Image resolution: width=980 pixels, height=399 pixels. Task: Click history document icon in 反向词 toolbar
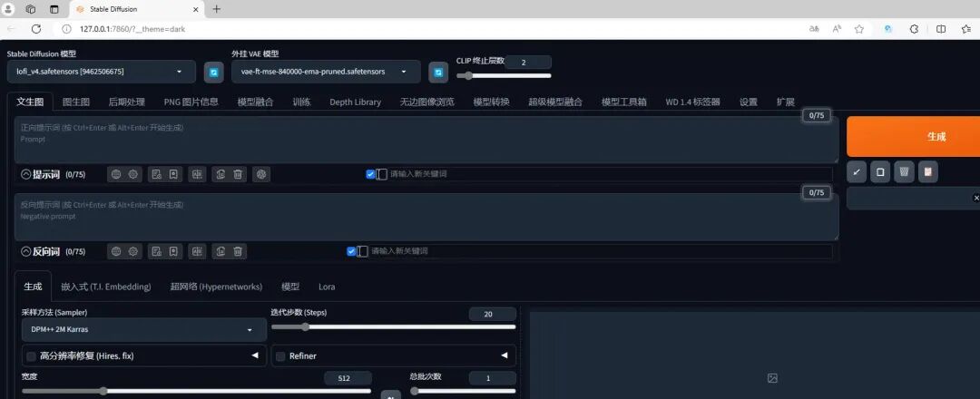tap(156, 251)
